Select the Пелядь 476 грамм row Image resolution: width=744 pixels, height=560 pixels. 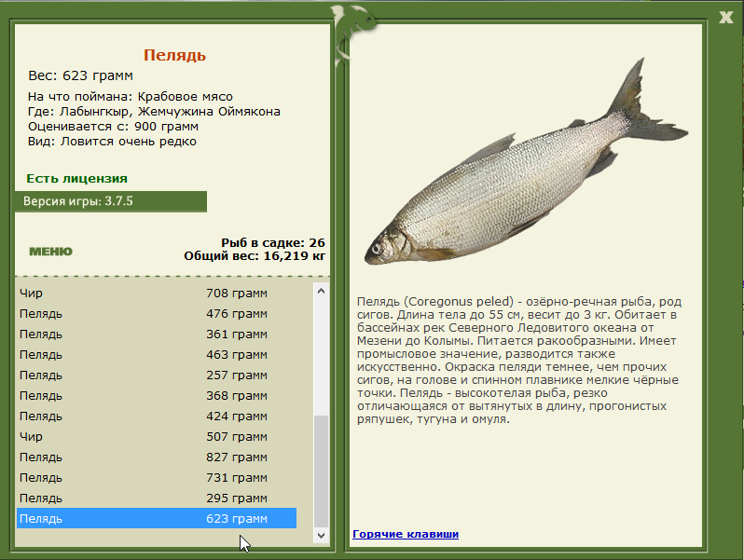[x=157, y=313]
